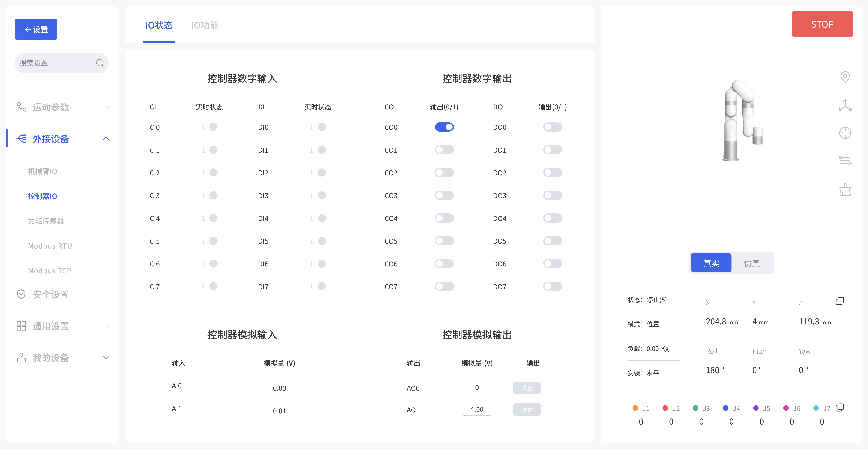Click the 设置 button for AO0 output
This screenshot has height=449, width=868.
pyautogui.click(x=527, y=388)
